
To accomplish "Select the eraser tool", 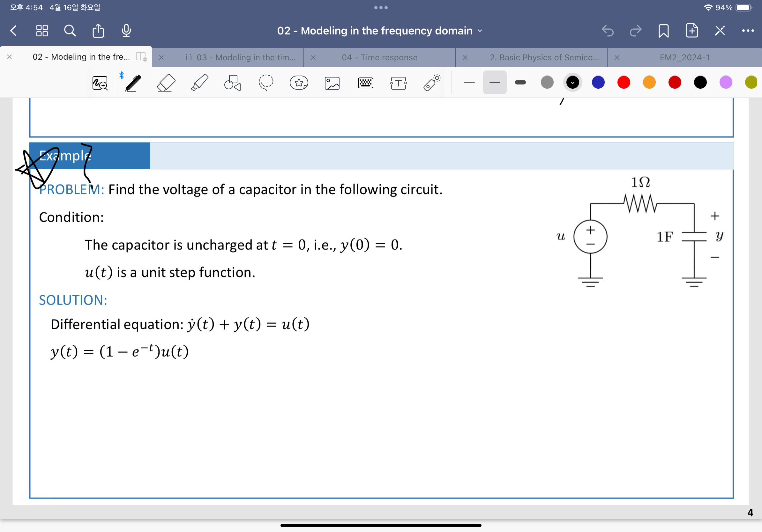I will [166, 82].
